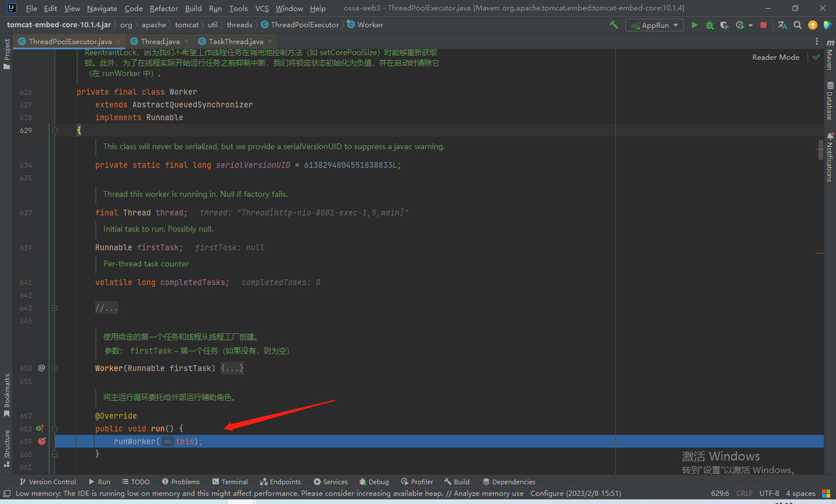
Task: Click the Translate icon in toolbar
Action: point(782,25)
